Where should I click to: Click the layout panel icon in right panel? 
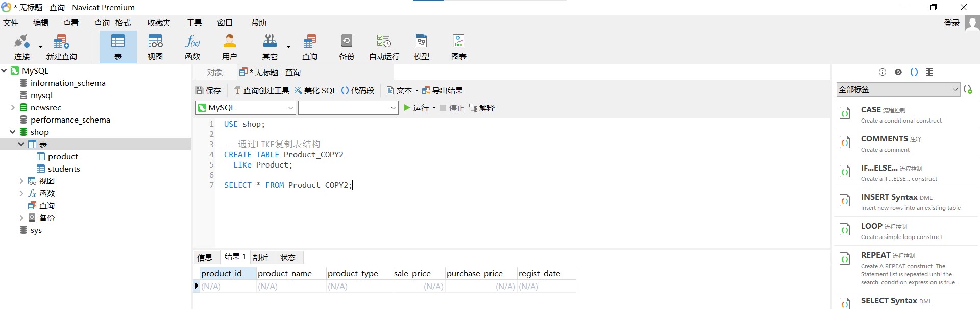[x=929, y=72]
